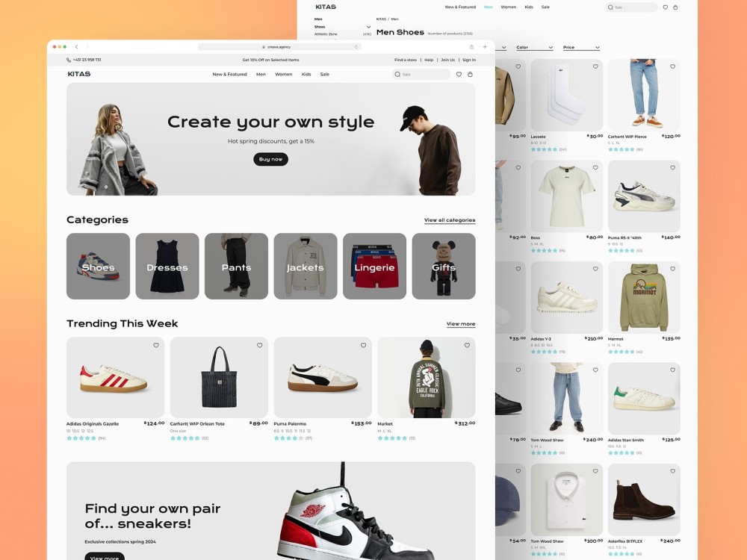The height and width of the screenshot is (560, 747).
Task: Open the Sale section from the navigation
Action: (x=324, y=74)
